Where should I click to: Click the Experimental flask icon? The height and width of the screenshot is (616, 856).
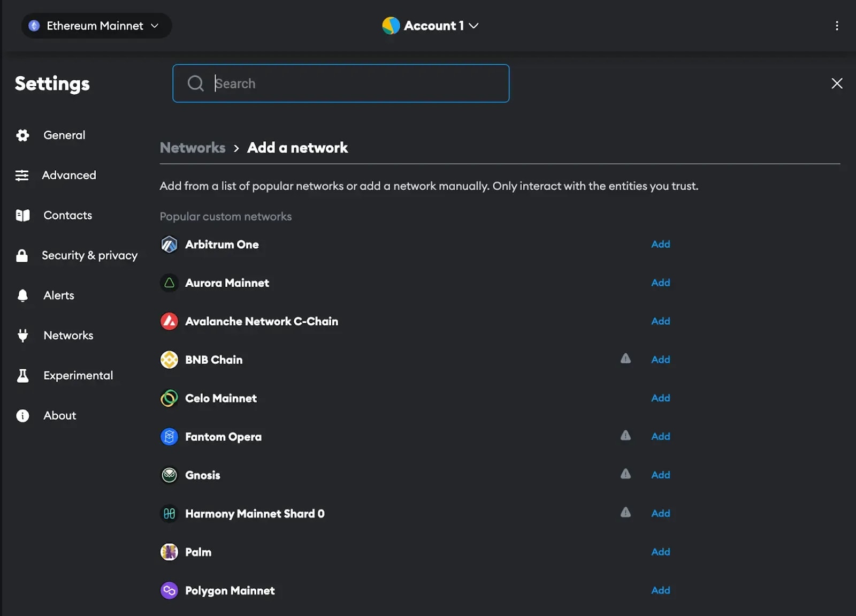pos(22,376)
